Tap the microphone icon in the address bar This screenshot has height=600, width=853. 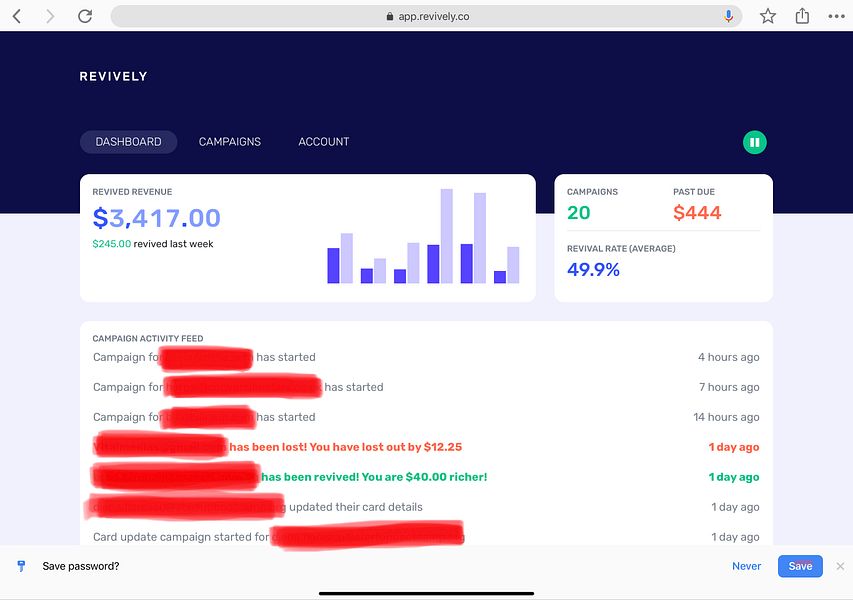728,16
